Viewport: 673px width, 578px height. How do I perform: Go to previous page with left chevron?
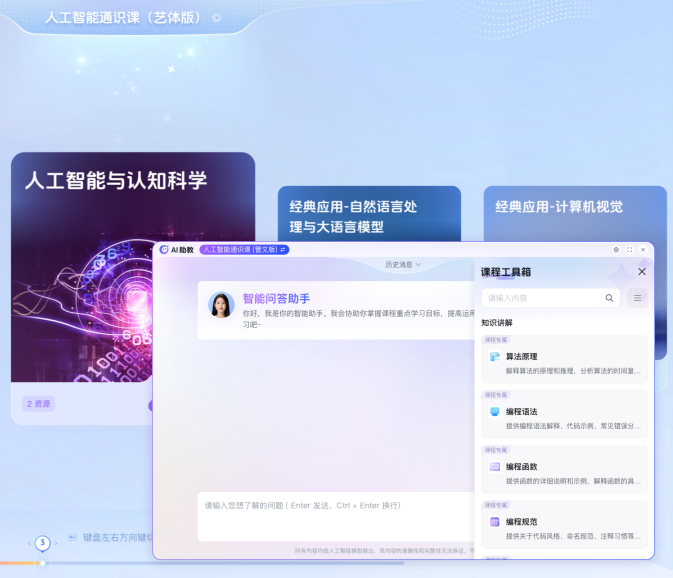pyautogui.click(x=29, y=543)
